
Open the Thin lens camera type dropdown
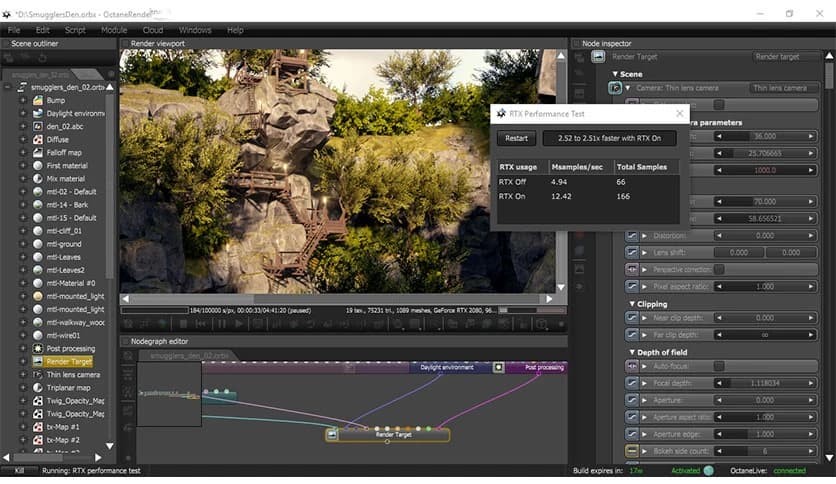pos(783,88)
